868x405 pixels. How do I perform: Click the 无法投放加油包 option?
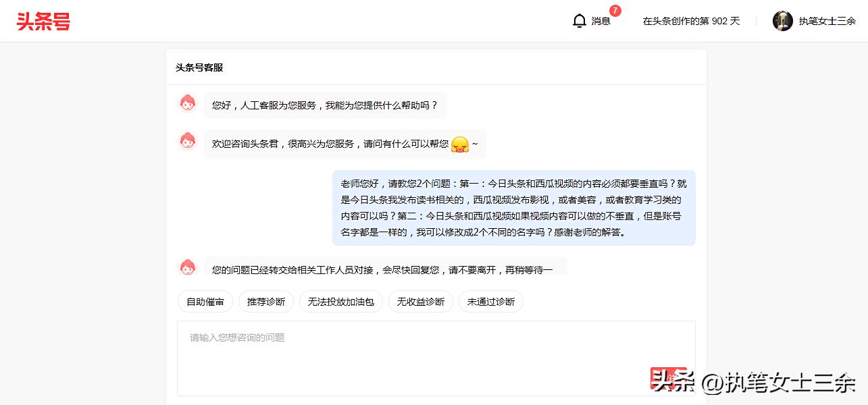pyautogui.click(x=341, y=301)
